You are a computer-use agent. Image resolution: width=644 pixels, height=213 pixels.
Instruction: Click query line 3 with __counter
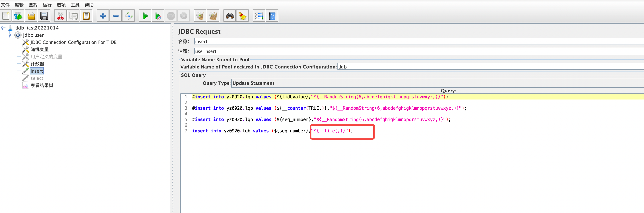tap(329, 108)
